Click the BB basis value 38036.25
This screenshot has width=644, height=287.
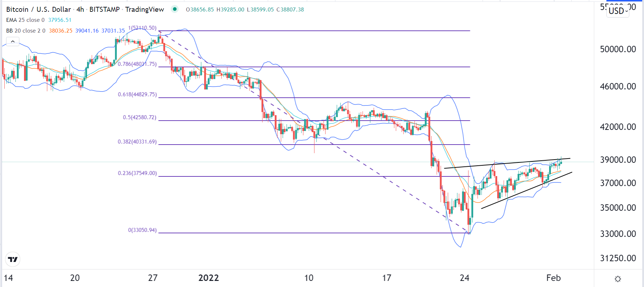(60, 31)
